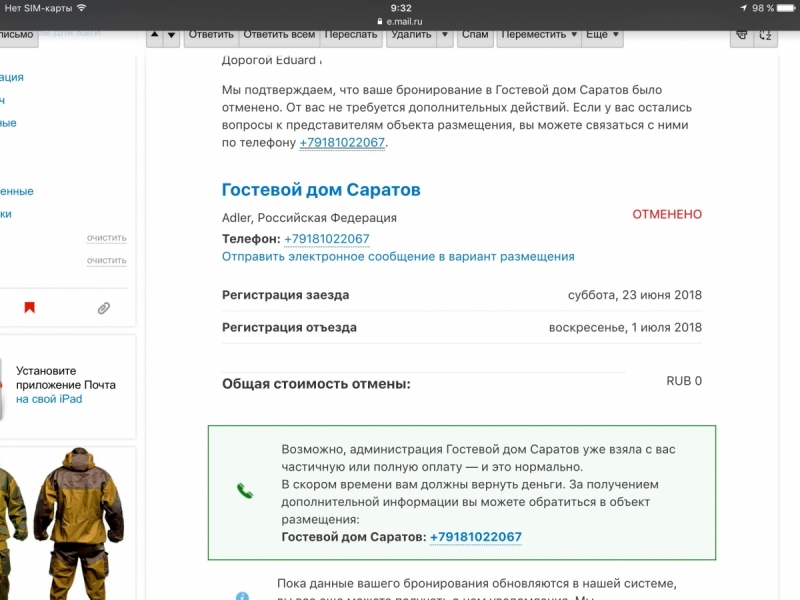
Task: Mark message as Спам
Action: (x=475, y=35)
